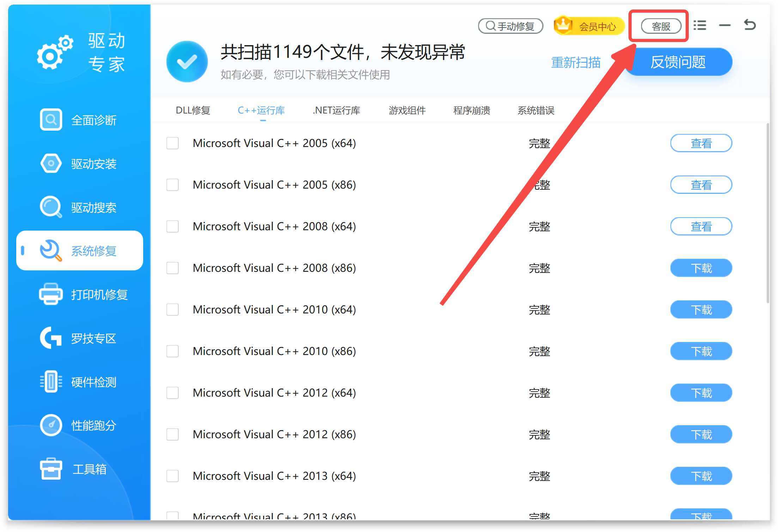
Task: Open the 驱动安装 hexagon icon
Action: (51, 164)
